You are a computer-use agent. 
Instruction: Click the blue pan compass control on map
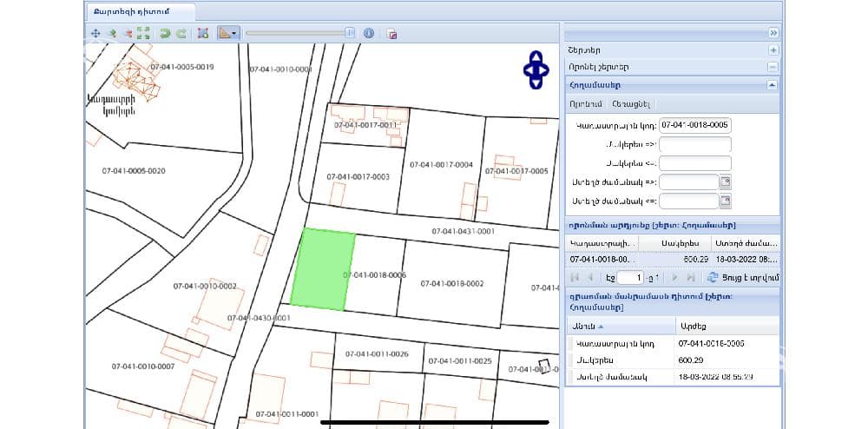point(536,69)
